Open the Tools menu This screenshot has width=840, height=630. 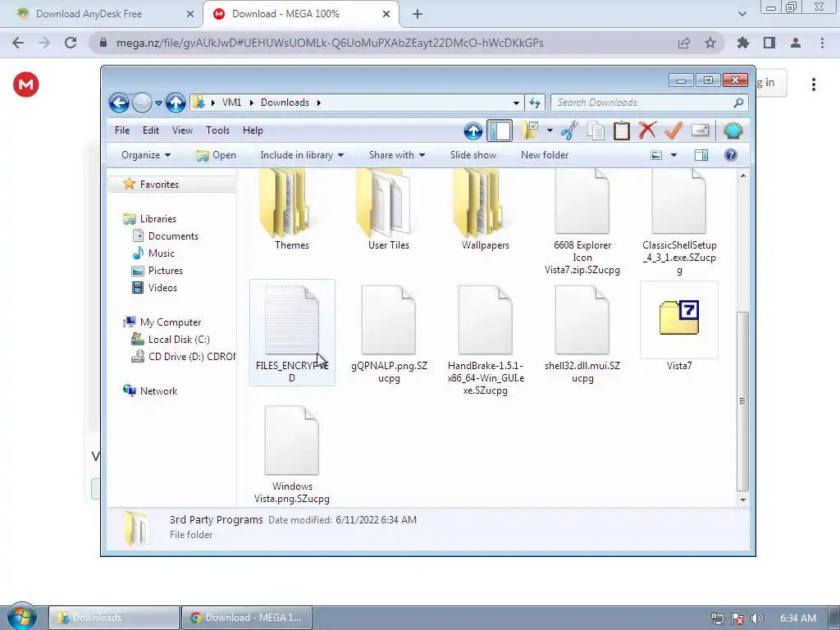[217, 130]
